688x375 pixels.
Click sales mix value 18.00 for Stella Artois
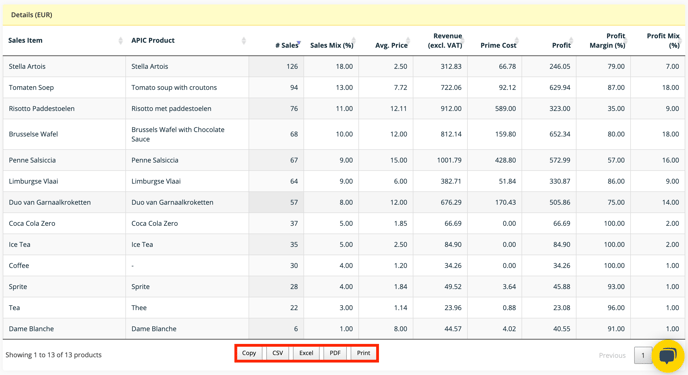point(344,67)
